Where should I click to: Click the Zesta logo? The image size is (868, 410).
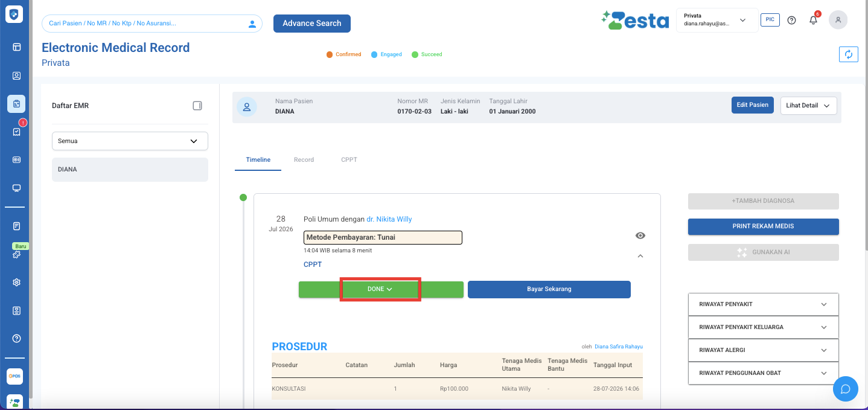636,20
